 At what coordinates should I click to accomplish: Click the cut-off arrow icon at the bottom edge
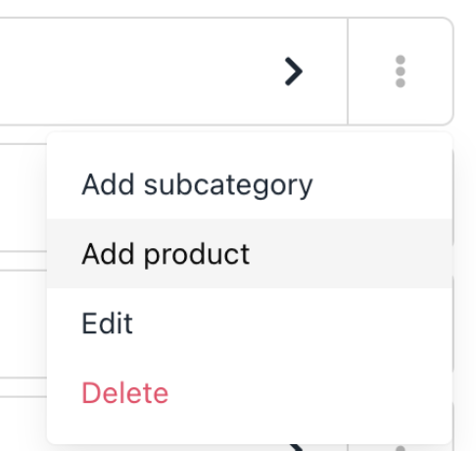pyautogui.click(x=297, y=447)
